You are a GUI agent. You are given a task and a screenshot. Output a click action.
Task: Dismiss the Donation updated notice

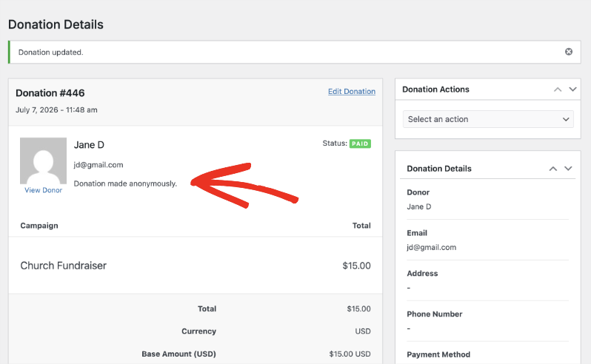coord(568,52)
